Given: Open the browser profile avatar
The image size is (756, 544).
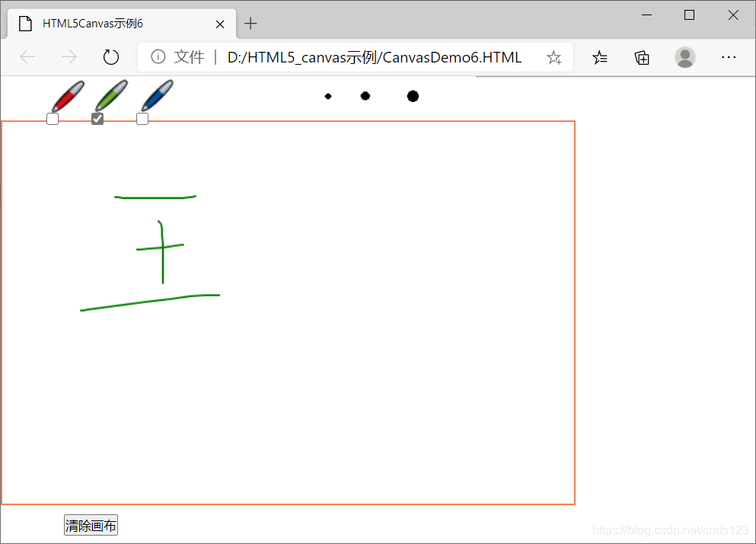Looking at the screenshot, I should click(684, 57).
